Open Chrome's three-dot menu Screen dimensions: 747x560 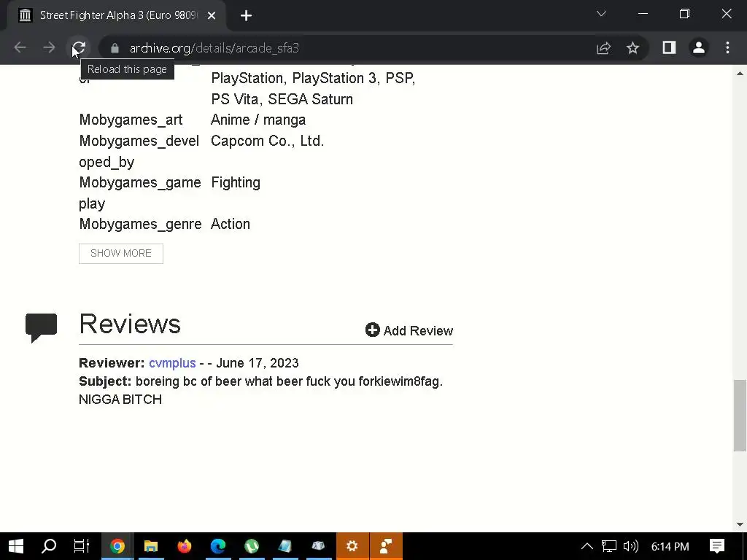pos(727,47)
